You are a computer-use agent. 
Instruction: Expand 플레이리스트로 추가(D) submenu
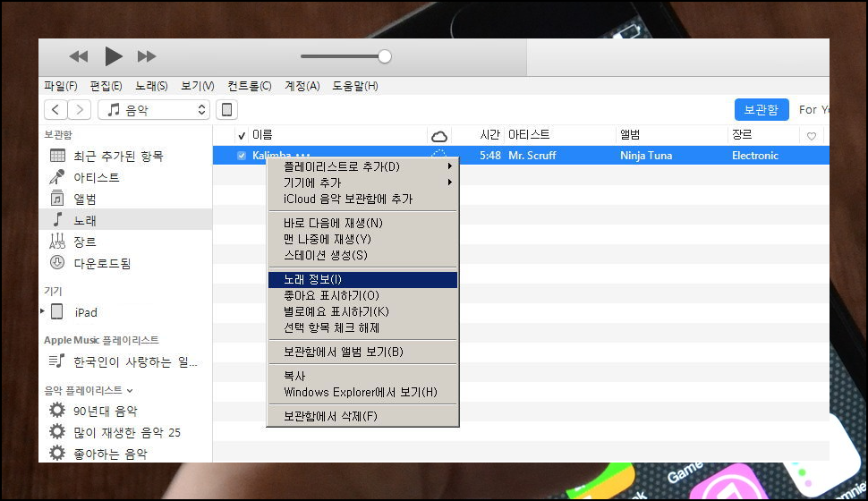pyautogui.click(x=362, y=166)
